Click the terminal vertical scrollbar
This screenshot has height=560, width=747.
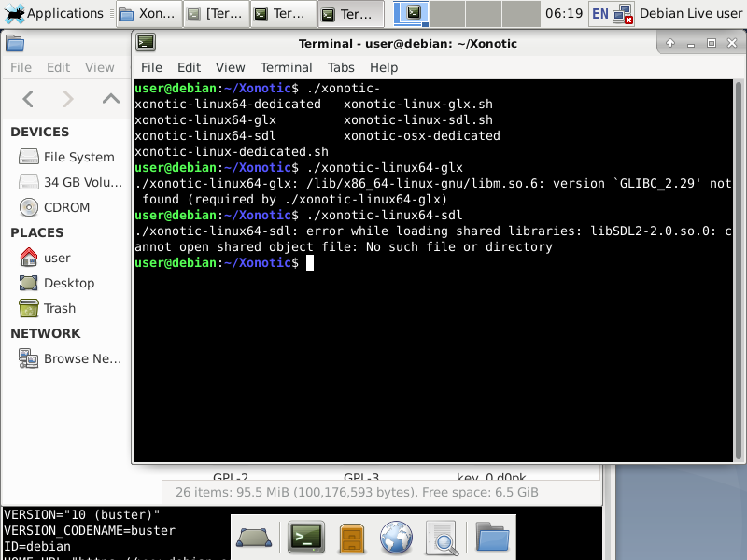(739, 271)
